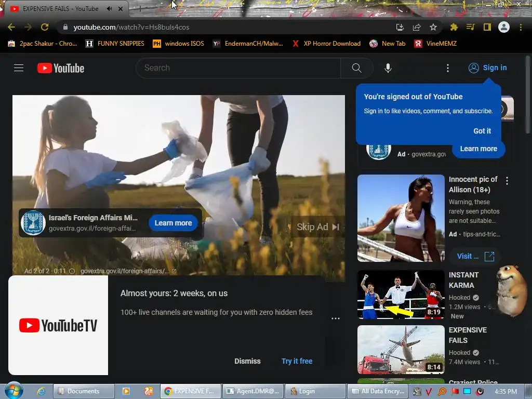Open ad info icon beside Ad 2 of 2
This screenshot has height=399, width=532.
(72, 271)
